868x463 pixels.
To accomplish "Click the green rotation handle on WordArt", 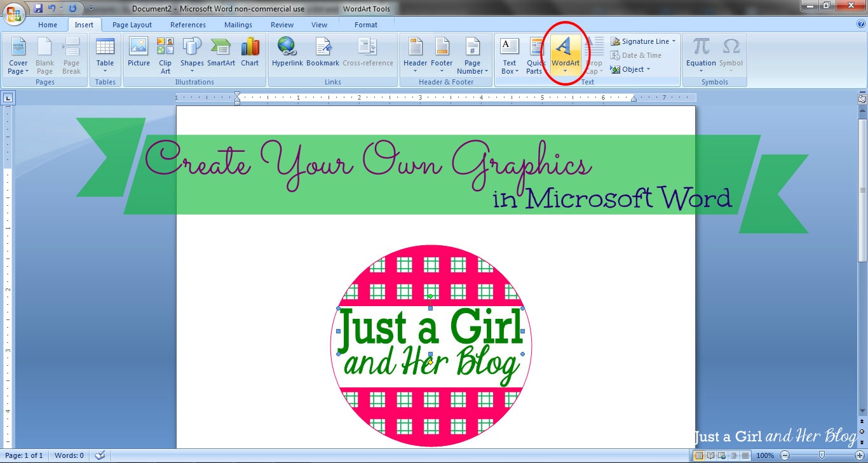I will 430,297.
